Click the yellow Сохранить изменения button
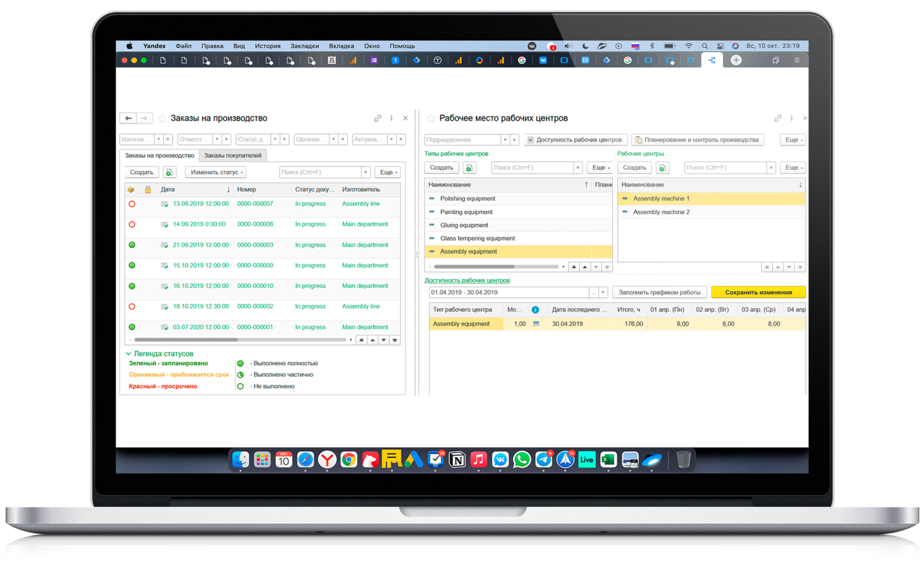Image resolution: width=924 pixels, height=570 pixels. click(x=758, y=292)
